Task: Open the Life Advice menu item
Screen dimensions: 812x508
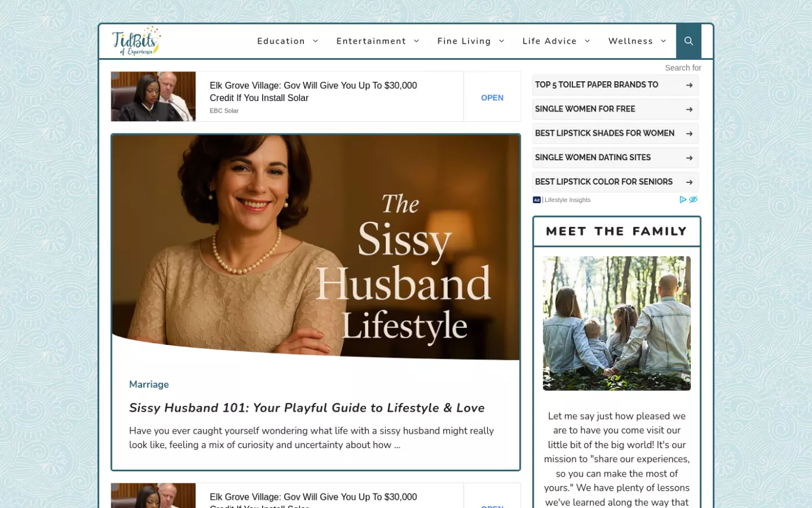Action: tap(549, 41)
